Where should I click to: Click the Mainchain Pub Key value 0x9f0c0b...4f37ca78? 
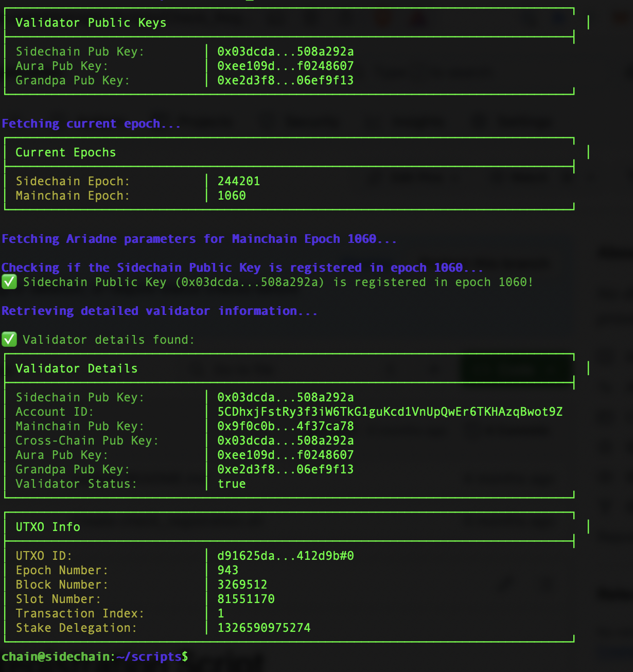coord(285,426)
